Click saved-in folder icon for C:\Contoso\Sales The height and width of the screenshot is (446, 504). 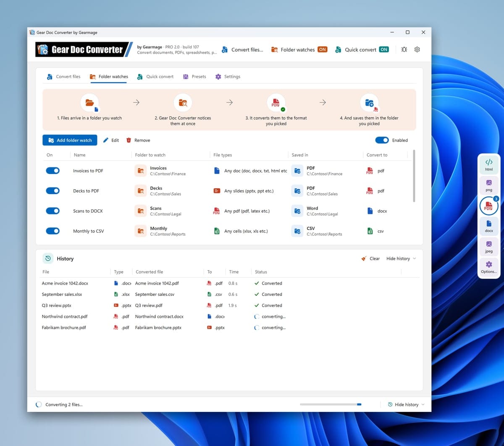297,191
